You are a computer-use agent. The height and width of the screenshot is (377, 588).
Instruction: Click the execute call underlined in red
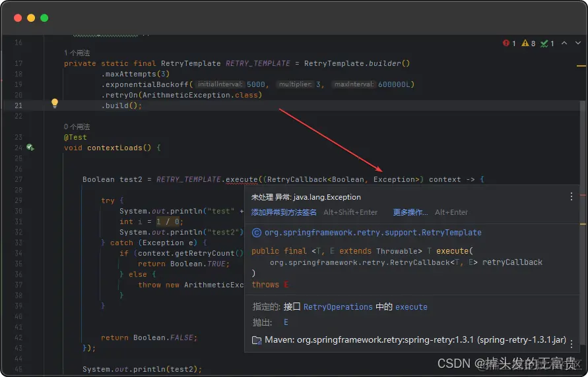click(x=242, y=180)
